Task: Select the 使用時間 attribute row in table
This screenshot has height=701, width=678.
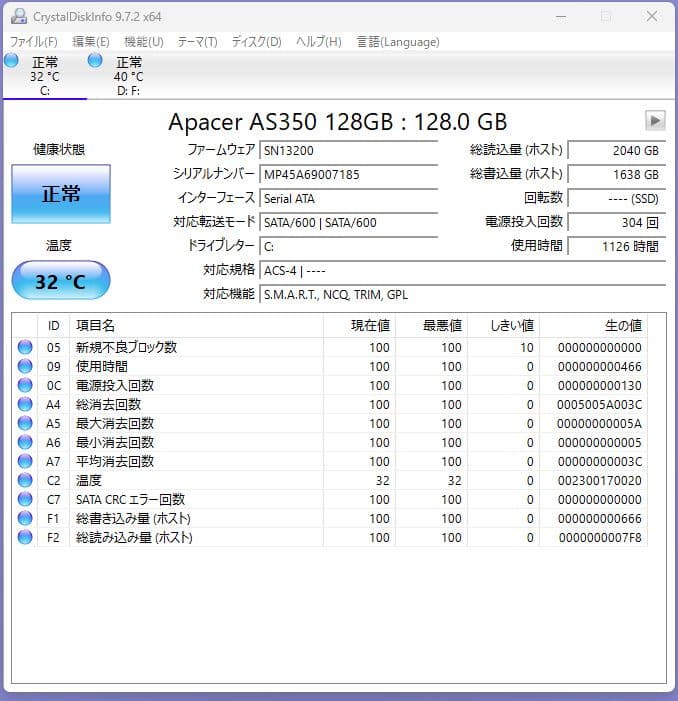Action: point(330,366)
